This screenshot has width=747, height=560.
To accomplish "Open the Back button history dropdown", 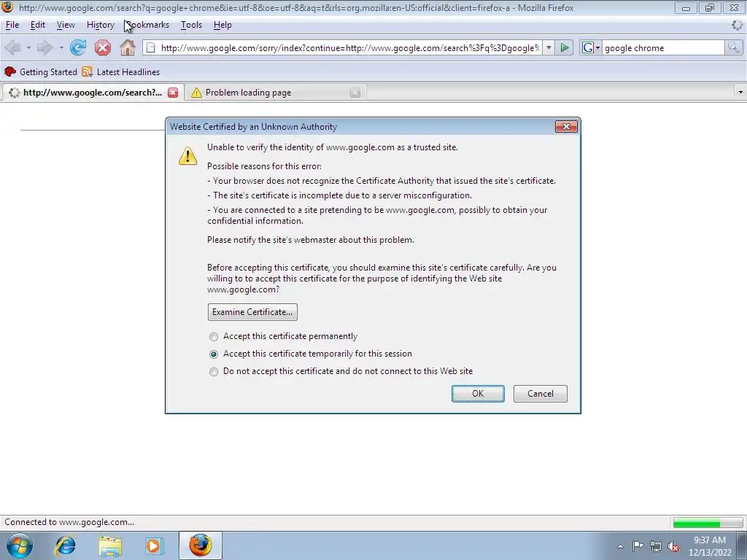I will (x=28, y=47).
